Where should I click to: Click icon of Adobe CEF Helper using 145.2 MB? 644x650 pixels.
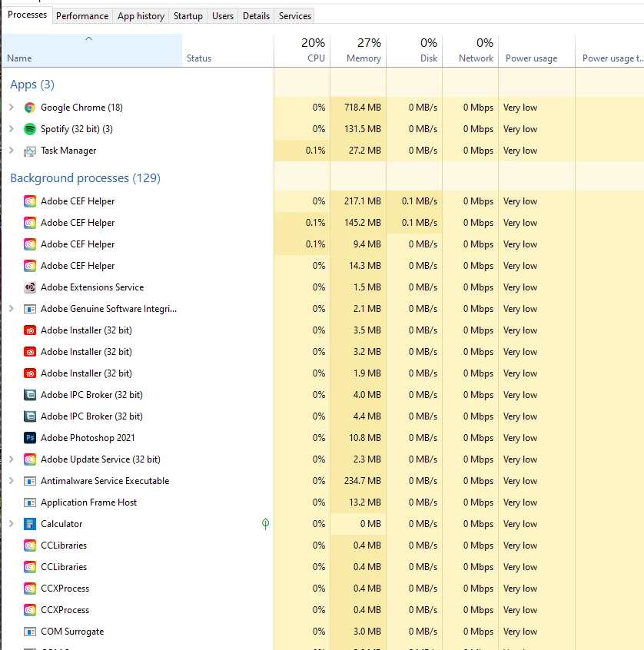[30, 223]
